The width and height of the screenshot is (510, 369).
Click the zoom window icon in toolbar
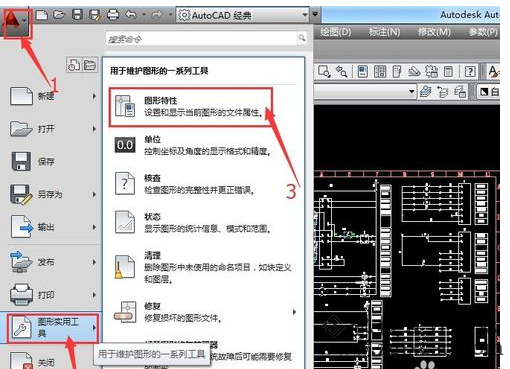[324, 71]
